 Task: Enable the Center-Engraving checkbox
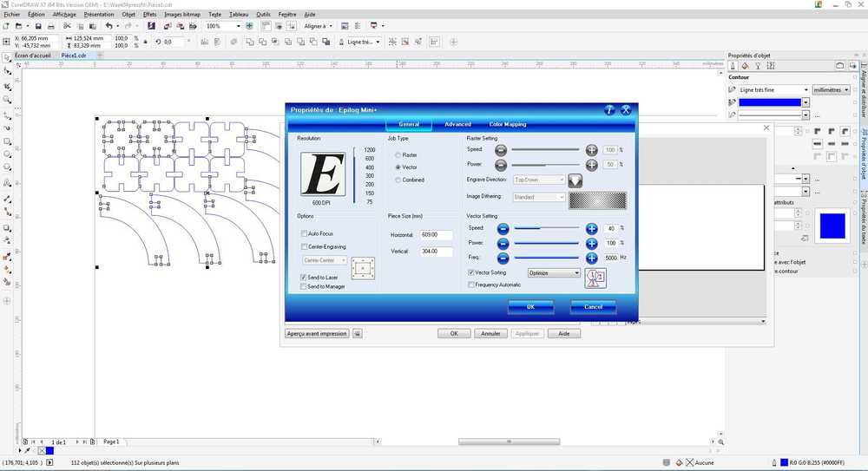click(x=304, y=247)
